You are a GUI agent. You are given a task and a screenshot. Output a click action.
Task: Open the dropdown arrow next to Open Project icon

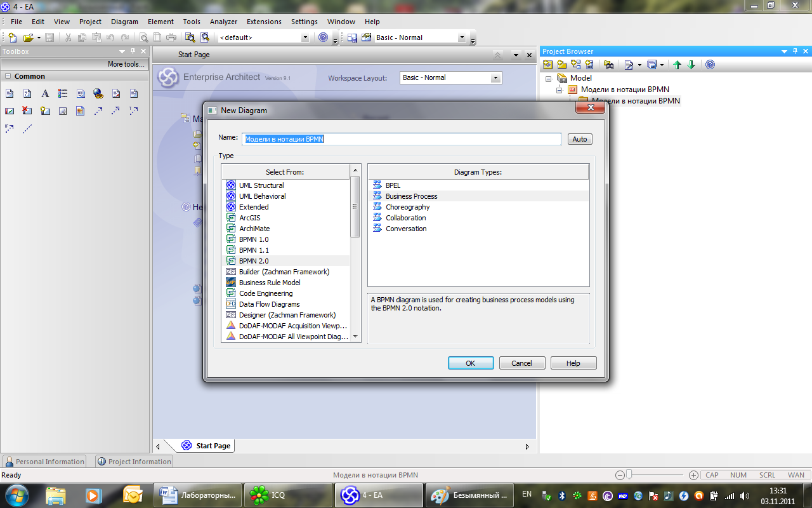tap(39, 37)
